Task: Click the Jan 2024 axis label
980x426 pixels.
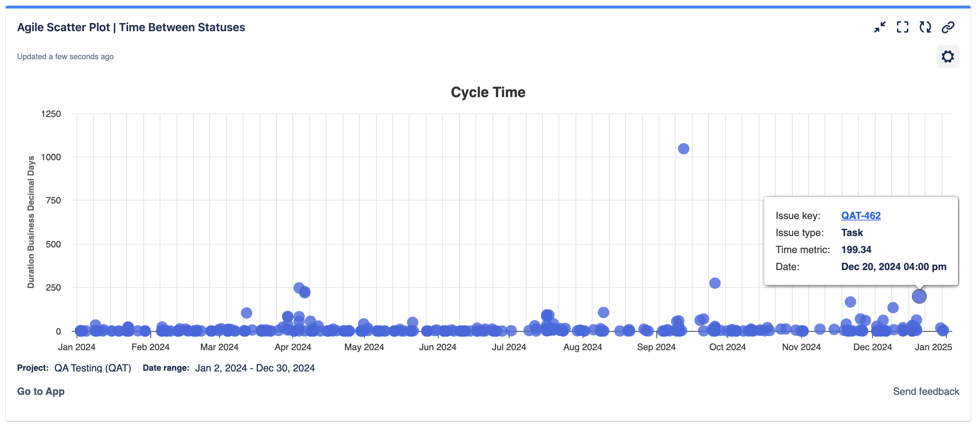Action: point(77,347)
